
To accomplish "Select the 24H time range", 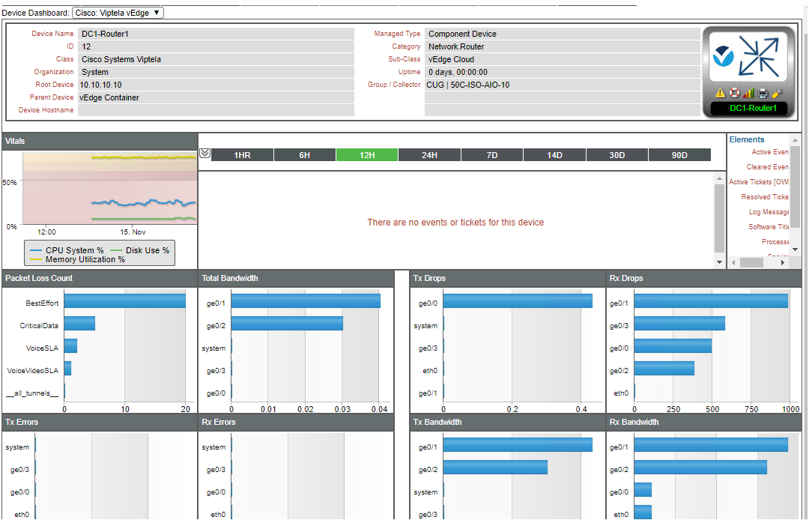I will point(428,154).
